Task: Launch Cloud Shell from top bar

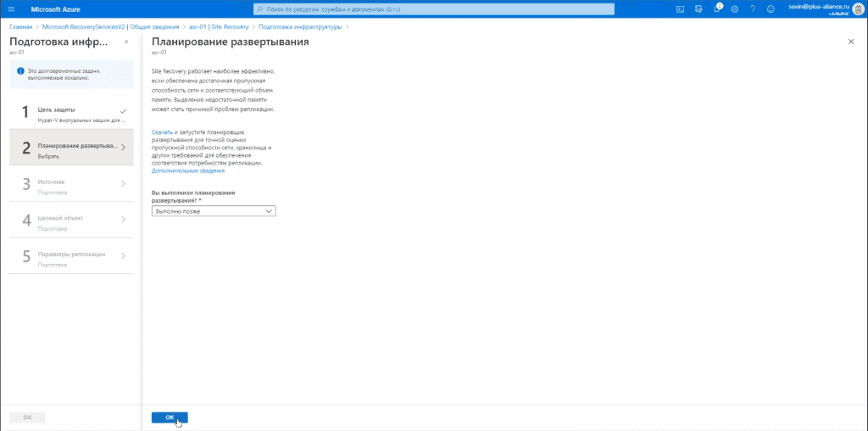Action: pos(681,8)
